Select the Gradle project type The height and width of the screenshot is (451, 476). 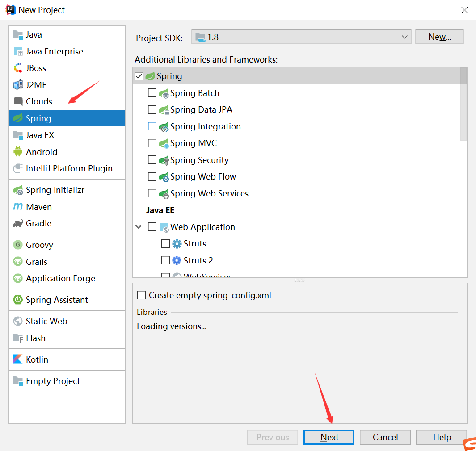(x=67, y=224)
